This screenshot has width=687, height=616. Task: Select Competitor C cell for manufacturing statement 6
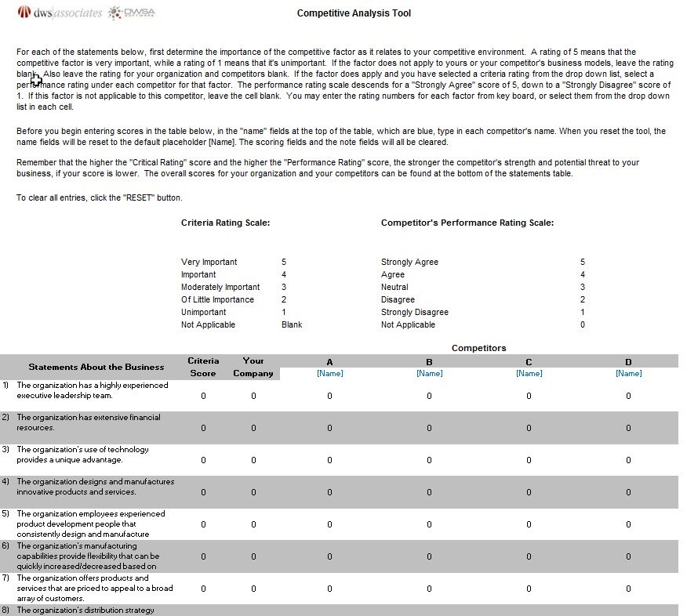[x=529, y=556]
